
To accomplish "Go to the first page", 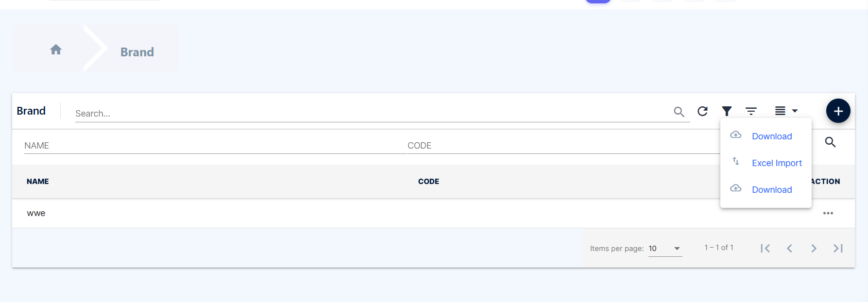I will point(765,249).
